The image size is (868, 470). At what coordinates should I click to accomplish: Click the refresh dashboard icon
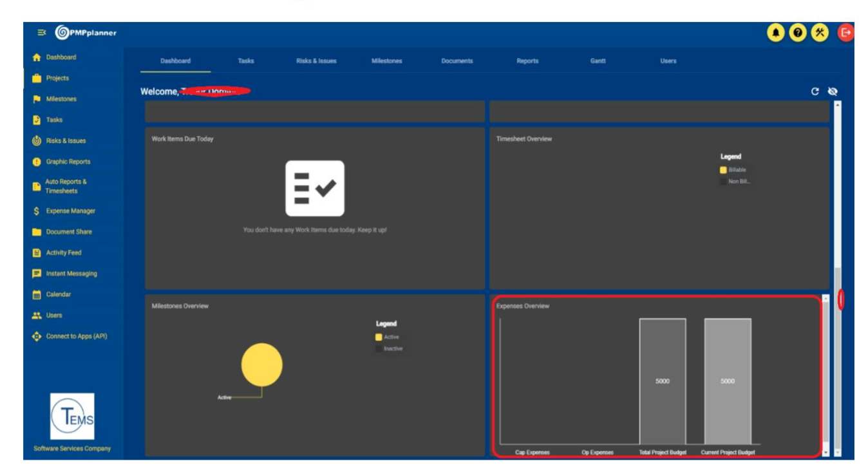(x=815, y=92)
